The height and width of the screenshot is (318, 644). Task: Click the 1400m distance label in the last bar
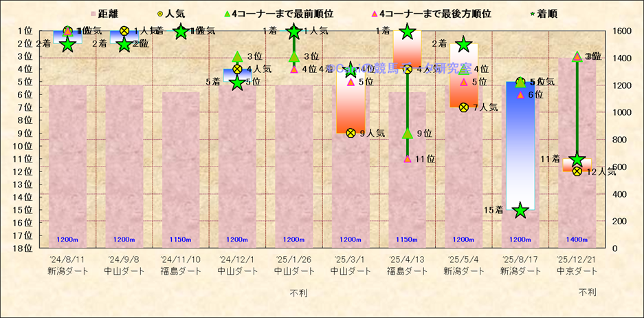point(577,240)
